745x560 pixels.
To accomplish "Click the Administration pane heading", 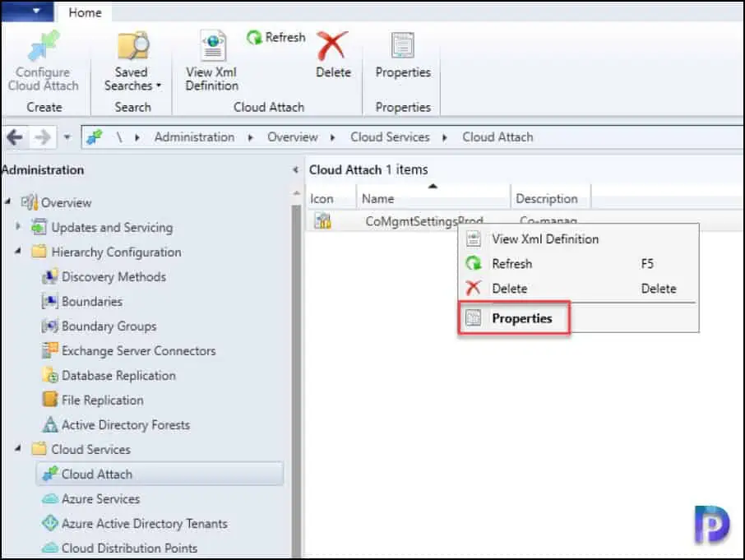I will (x=43, y=170).
